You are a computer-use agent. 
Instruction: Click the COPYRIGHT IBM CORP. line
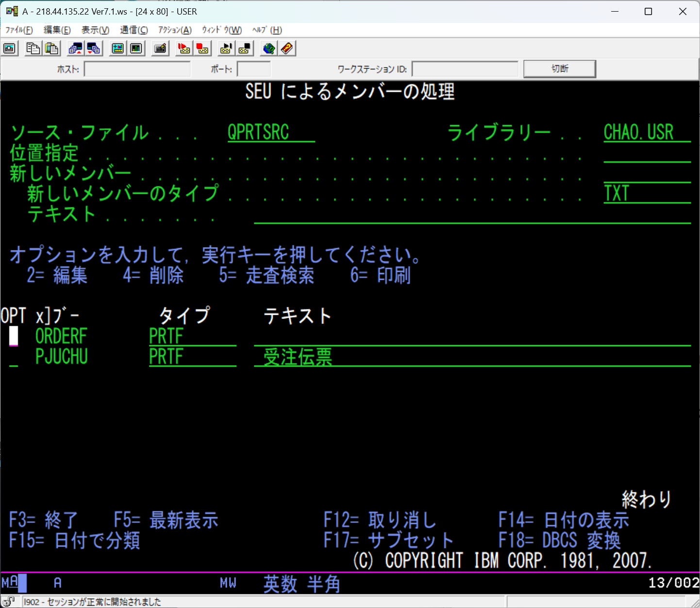pos(502,561)
